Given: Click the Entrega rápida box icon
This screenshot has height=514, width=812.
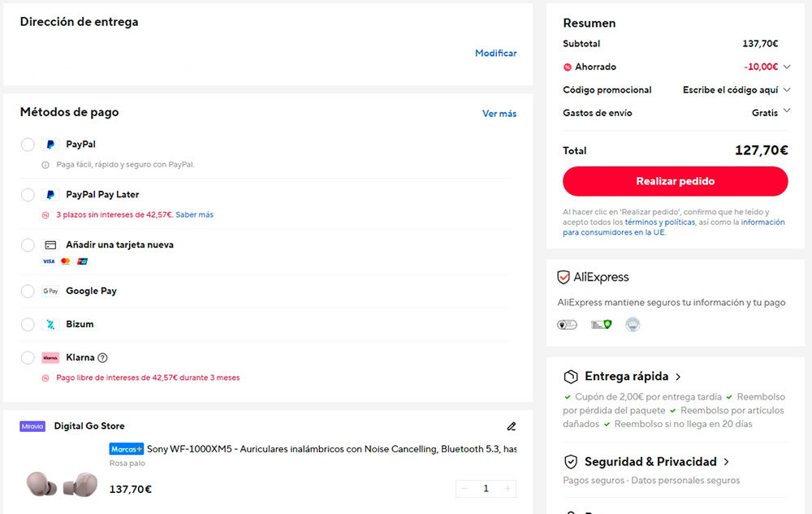Looking at the screenshot, I should pos(571,376).
